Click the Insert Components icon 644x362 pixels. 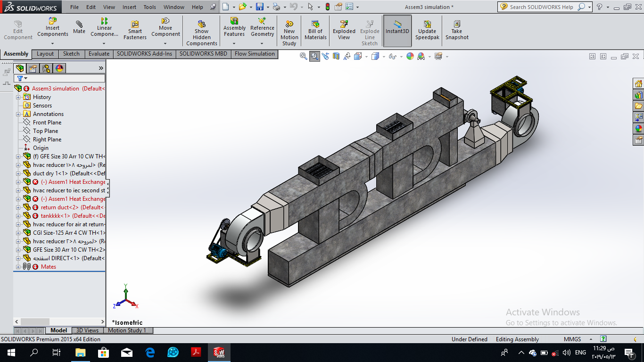pos(53,21)
